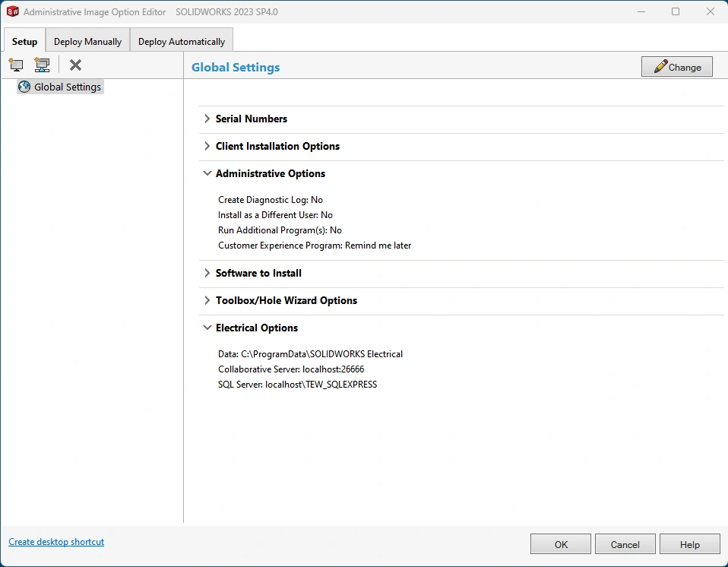The width and height of the screenshot is (728, 567).
Task: Click the Add Machine toolbar icon
Action: (x=16, y=65)
